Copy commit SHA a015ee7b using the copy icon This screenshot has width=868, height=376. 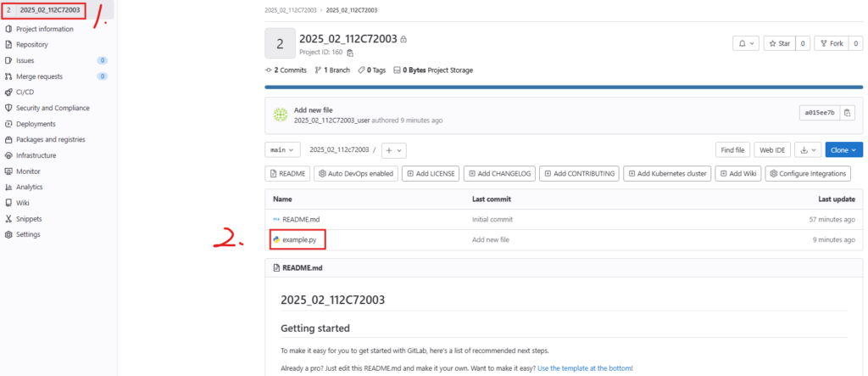tap(847, 113)
